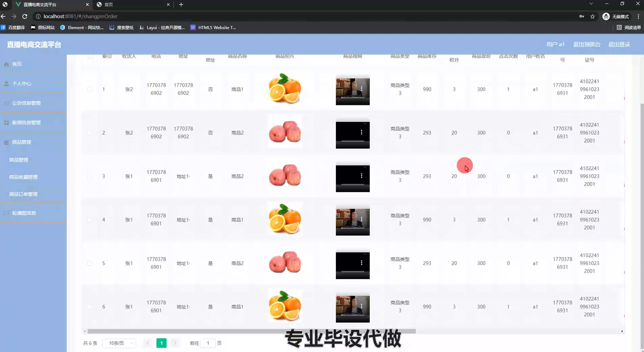Focus the 前往 page number input
Screen dimensions: 644x352
208,343
